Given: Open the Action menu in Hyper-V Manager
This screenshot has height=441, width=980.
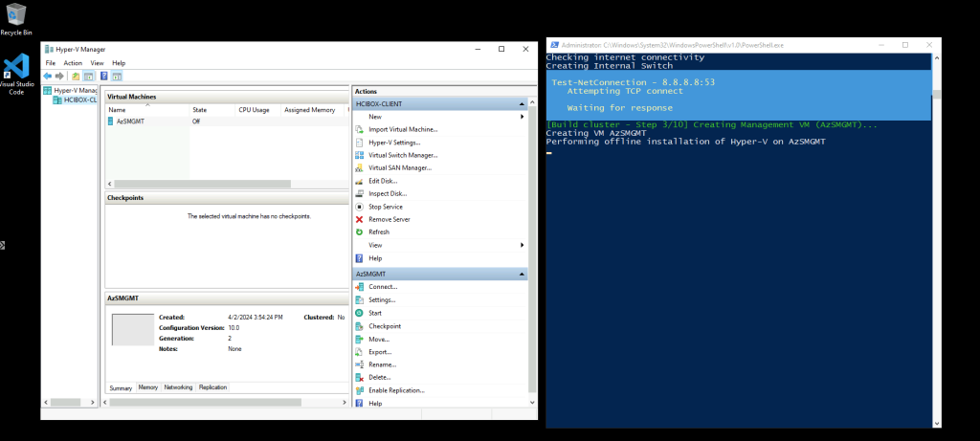Looking at the screenshot, I should (73, 63).
